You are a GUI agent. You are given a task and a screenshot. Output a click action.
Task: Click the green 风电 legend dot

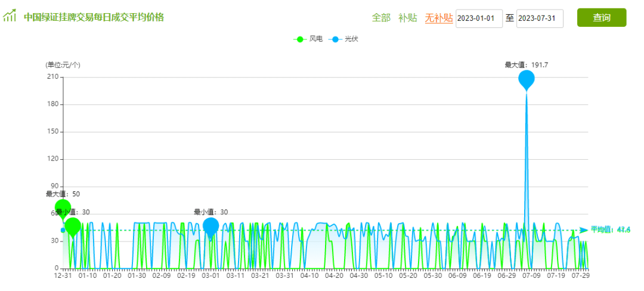[x=300, y=39]
